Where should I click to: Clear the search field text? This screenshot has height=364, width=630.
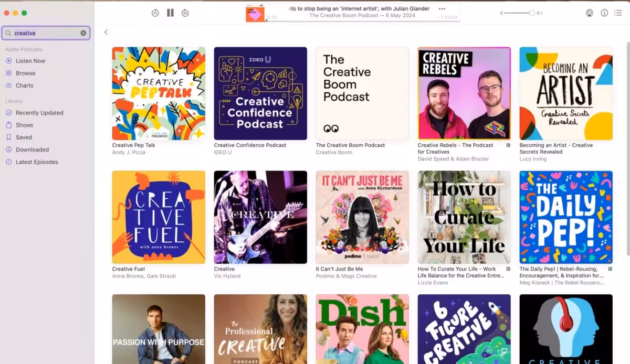pos(83,33)
